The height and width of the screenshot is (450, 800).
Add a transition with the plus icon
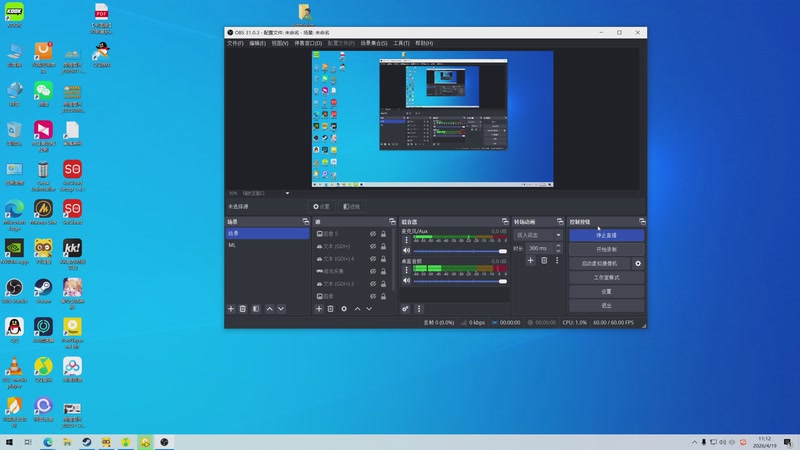coord(531,260)
